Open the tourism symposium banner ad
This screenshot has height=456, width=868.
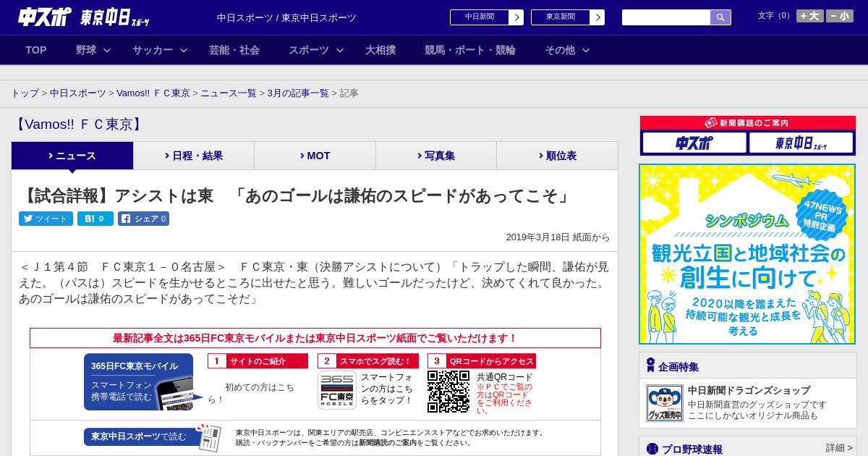point(747,254)
